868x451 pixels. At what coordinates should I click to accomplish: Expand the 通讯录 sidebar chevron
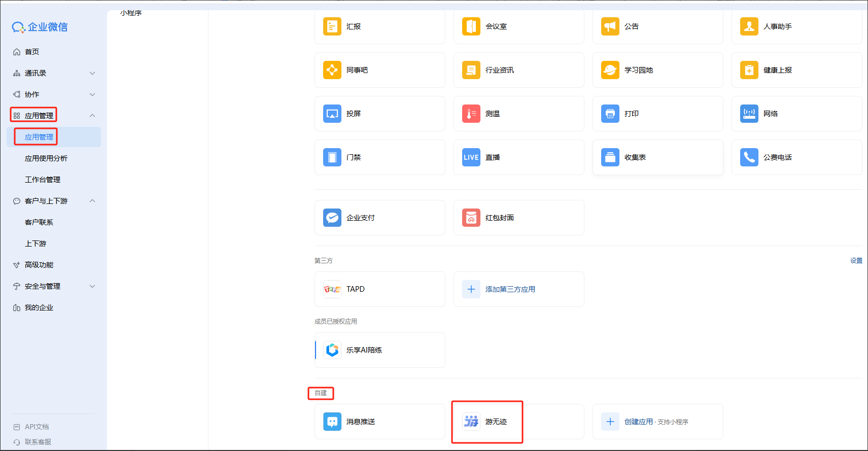[x=92, y=73]
